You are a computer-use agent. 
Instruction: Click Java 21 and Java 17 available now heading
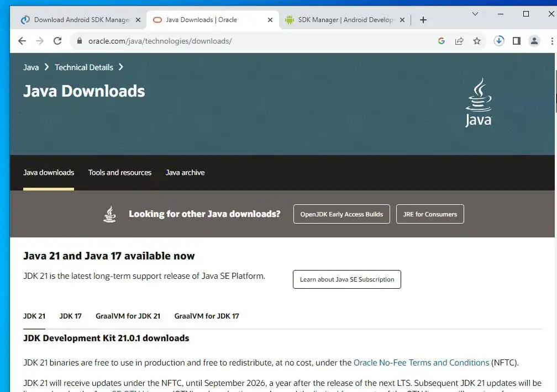[109, 256]
